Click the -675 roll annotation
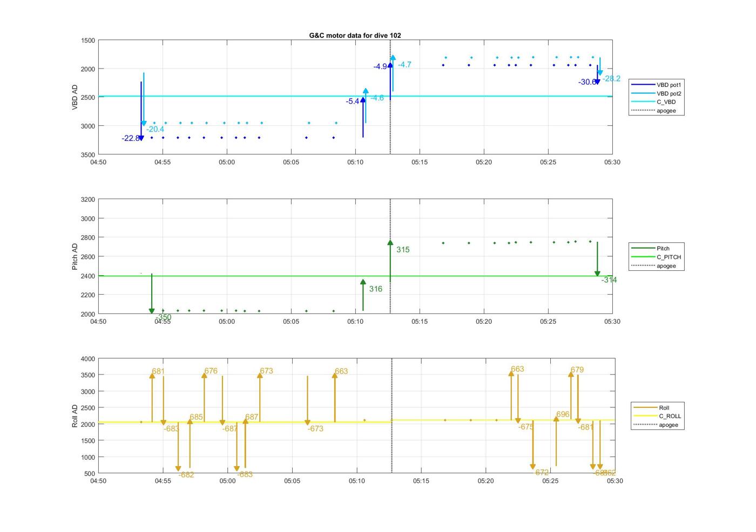Screen dimensions: 756x532 tap(526, 427)
